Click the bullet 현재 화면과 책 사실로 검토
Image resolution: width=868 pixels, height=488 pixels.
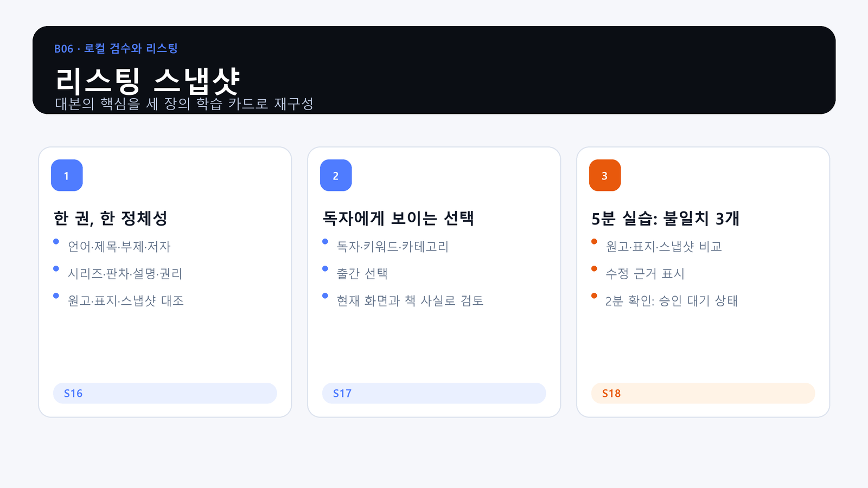410,301
